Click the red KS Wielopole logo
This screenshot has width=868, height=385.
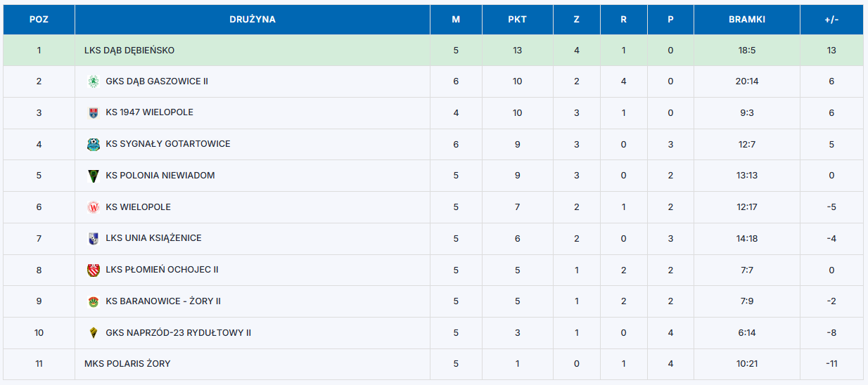click(x=93, y=207)
